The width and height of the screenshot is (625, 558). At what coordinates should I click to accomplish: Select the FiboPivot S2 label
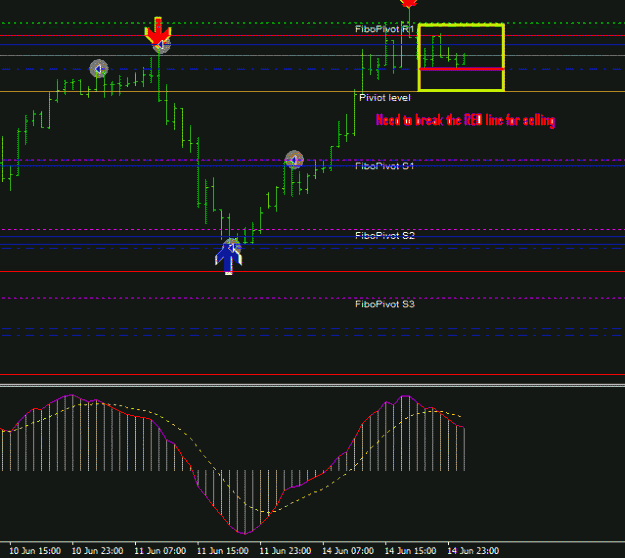click(x=385, y=236)
